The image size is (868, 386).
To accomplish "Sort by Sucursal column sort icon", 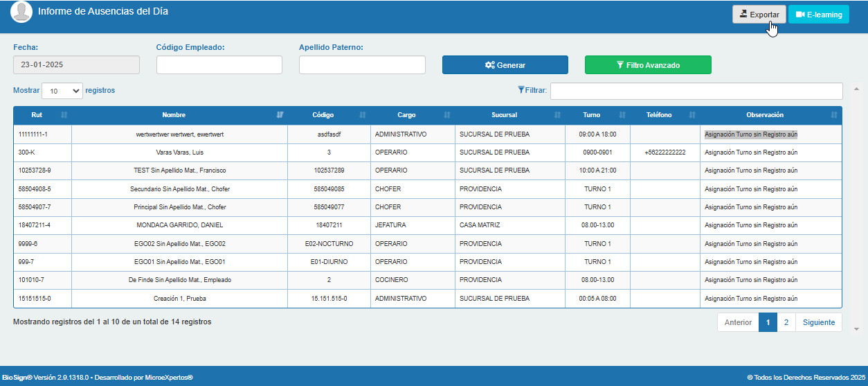I will [x=557, y=115].
